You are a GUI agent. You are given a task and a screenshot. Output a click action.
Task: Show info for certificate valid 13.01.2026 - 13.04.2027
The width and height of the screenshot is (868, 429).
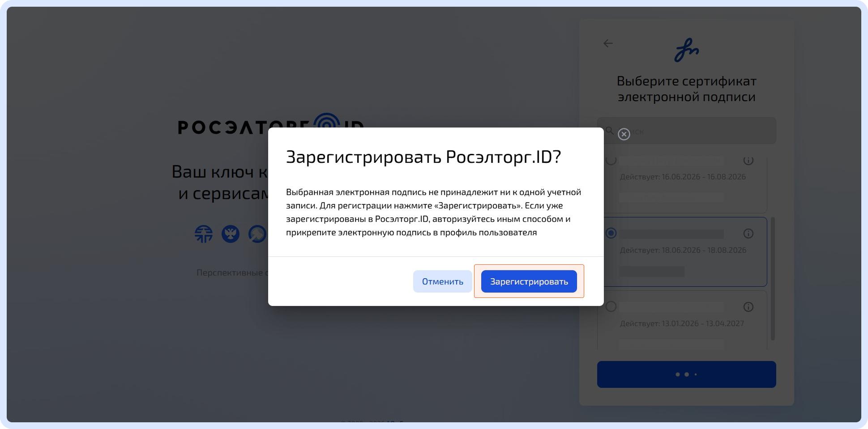point(748,307)
